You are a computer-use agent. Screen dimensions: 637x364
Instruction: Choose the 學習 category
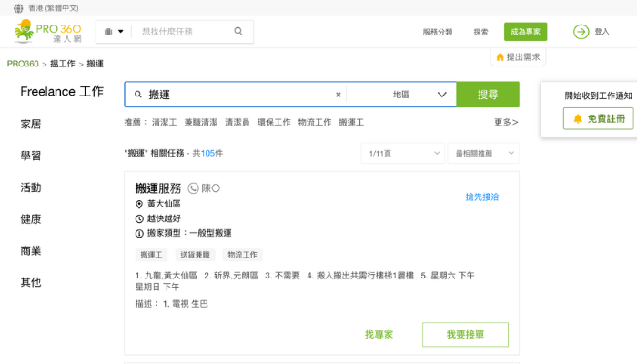(x=31, y=156)
